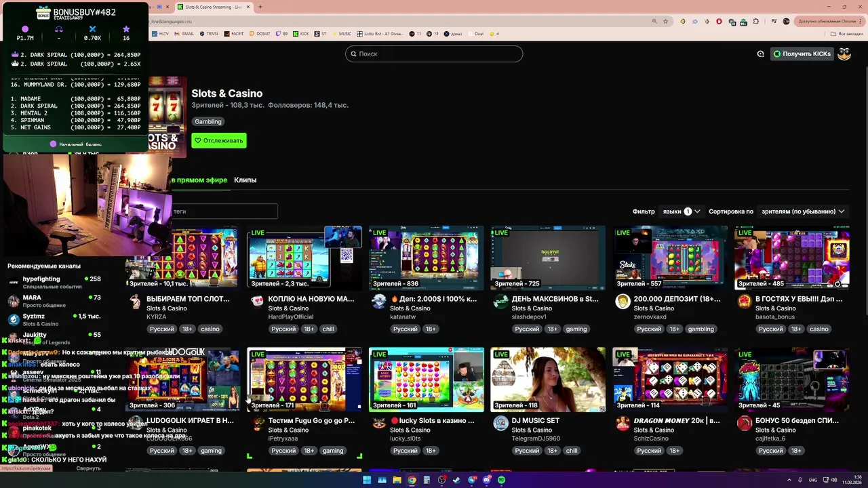Click Kick user avatar in header
Screen dimensions: 868x488
(844, 54)
